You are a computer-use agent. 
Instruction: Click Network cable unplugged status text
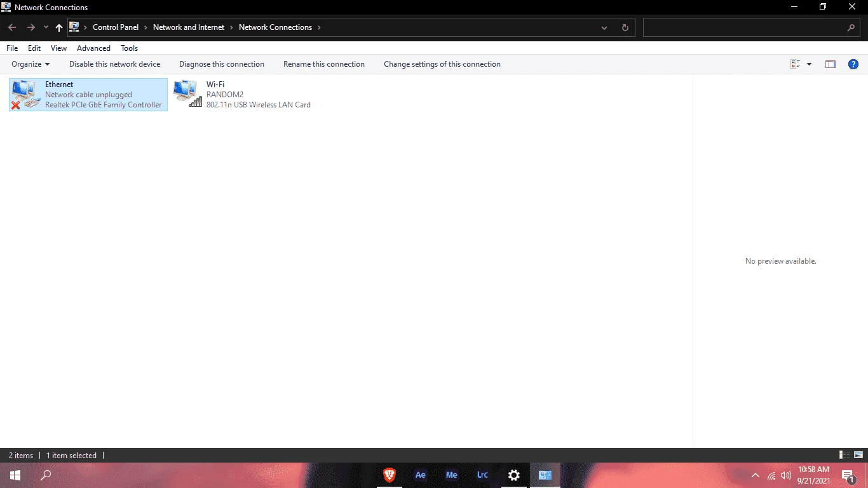pyautogui.click(x=88, y=95)
